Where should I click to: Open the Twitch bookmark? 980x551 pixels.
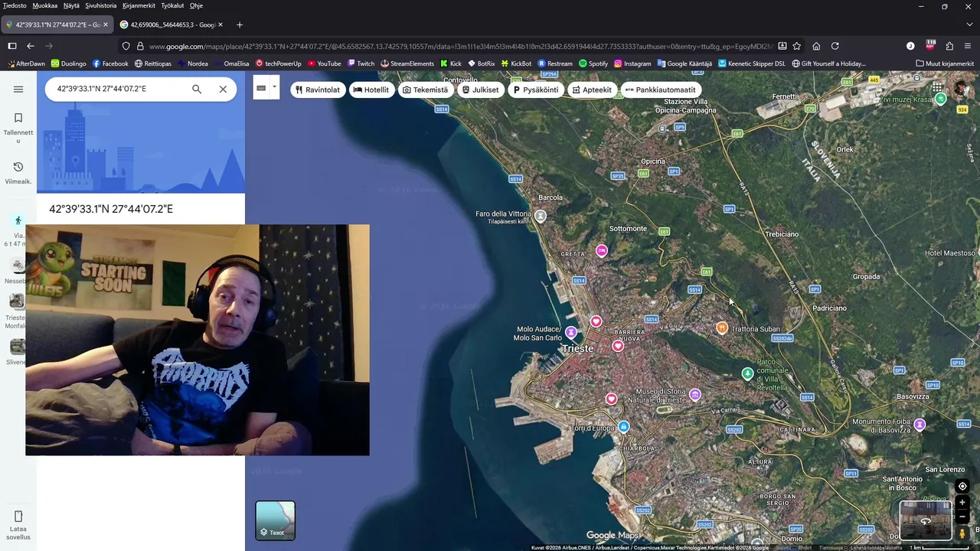point(361,64)
